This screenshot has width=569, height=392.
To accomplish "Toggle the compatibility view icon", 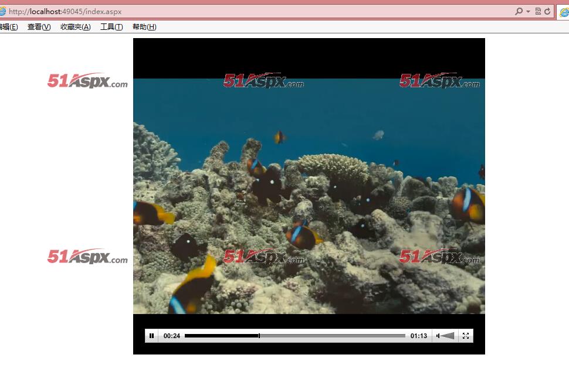I will coord(538,11).
